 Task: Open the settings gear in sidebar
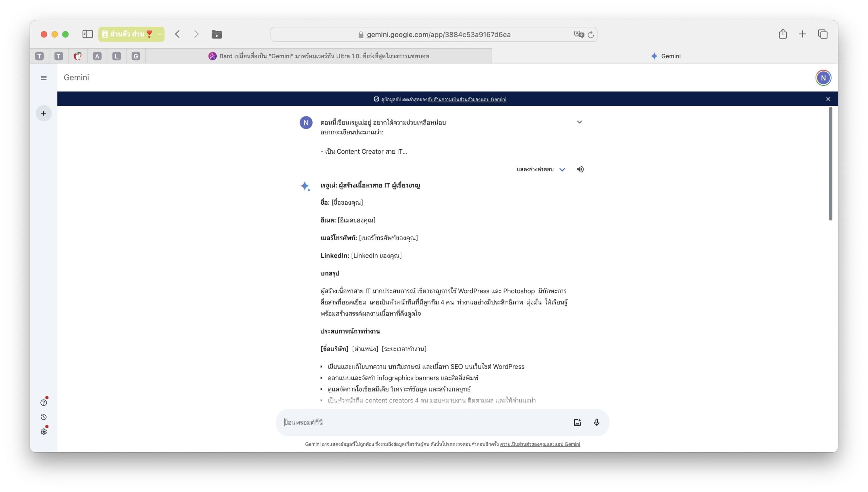point(43,432)
